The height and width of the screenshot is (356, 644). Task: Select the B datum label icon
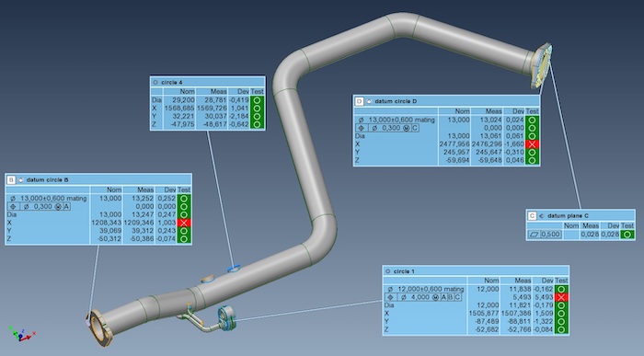11,180
